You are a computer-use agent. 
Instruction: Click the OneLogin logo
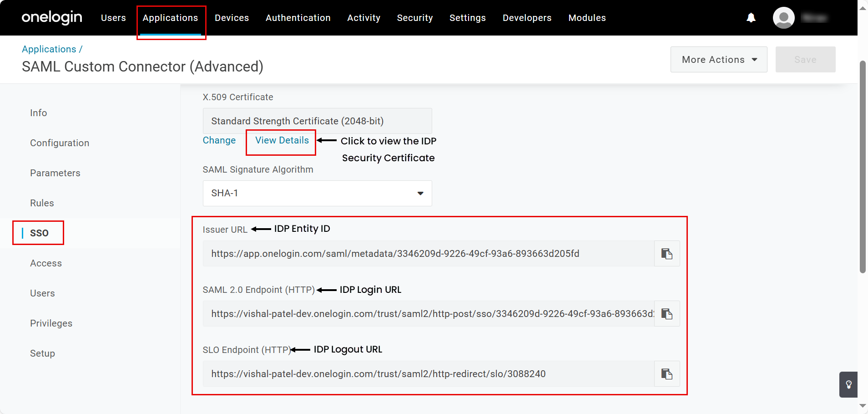point(51,18)
